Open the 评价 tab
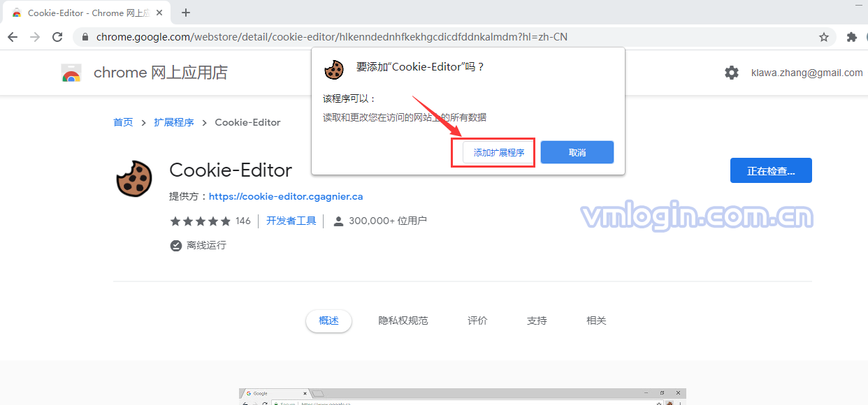The image size is (868, 405). tap(477, 321)
